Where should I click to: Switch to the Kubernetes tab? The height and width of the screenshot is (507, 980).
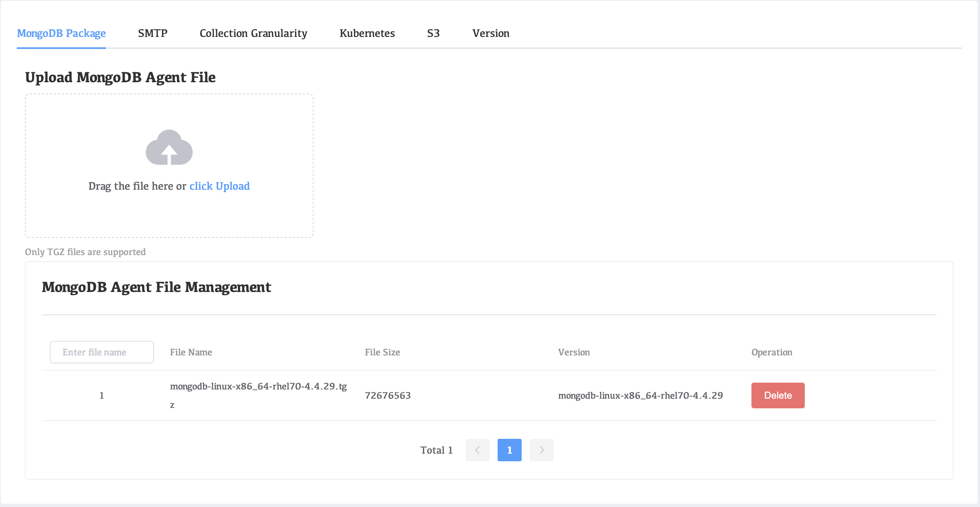point(367,34)
